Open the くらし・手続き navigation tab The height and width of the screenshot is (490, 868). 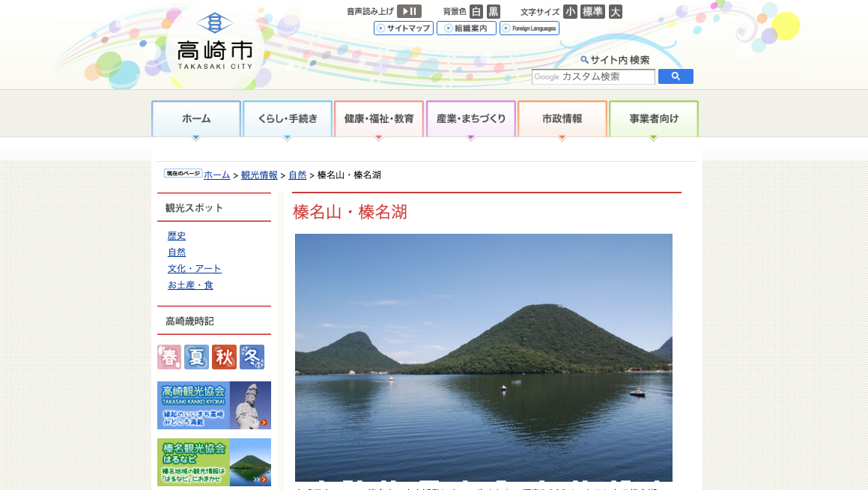288,118
